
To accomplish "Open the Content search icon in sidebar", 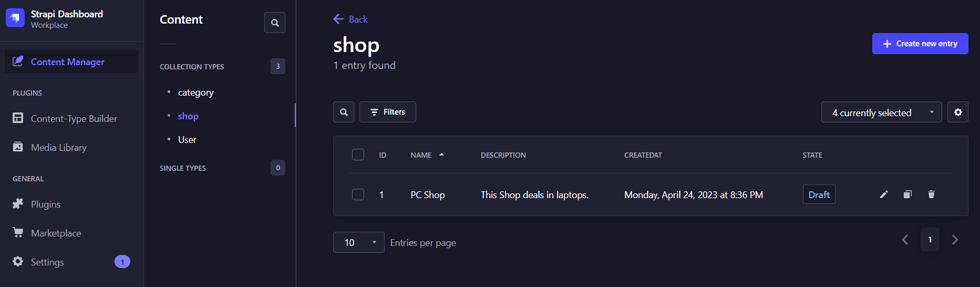I will click(275, 23).
